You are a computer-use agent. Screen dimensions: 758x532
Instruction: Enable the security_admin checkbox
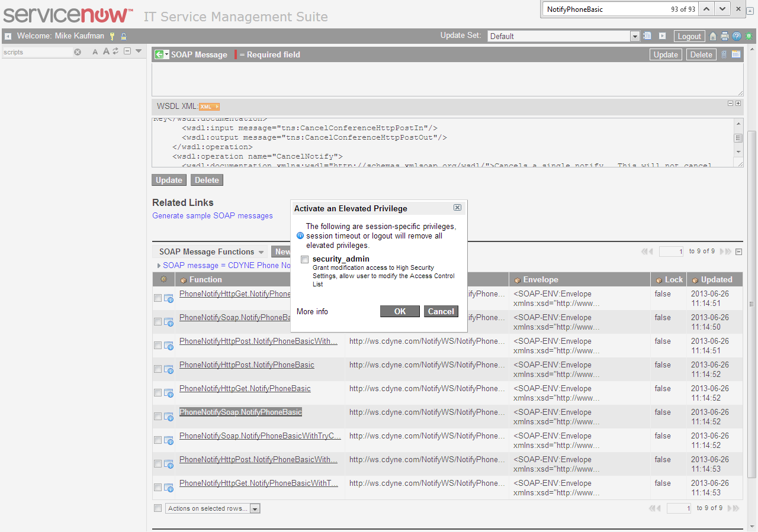[304, 259]
